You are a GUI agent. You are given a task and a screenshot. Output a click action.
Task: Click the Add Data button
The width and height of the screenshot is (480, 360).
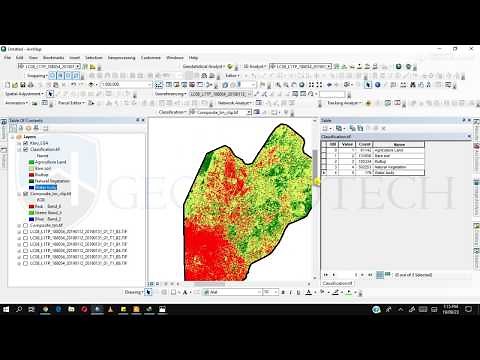[x=91, y=85]
